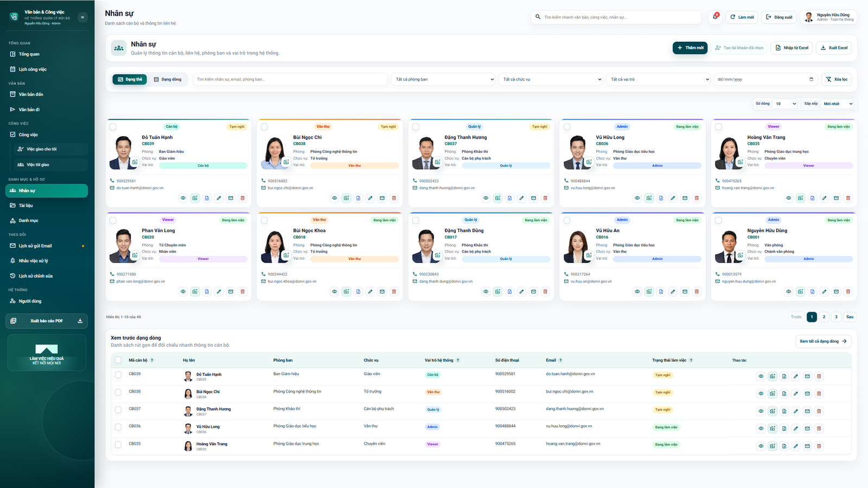This screenshot has height=488, width=868.
Task: Click 'Xuất Excel' to export the list
Action: (x=834, y=48)
